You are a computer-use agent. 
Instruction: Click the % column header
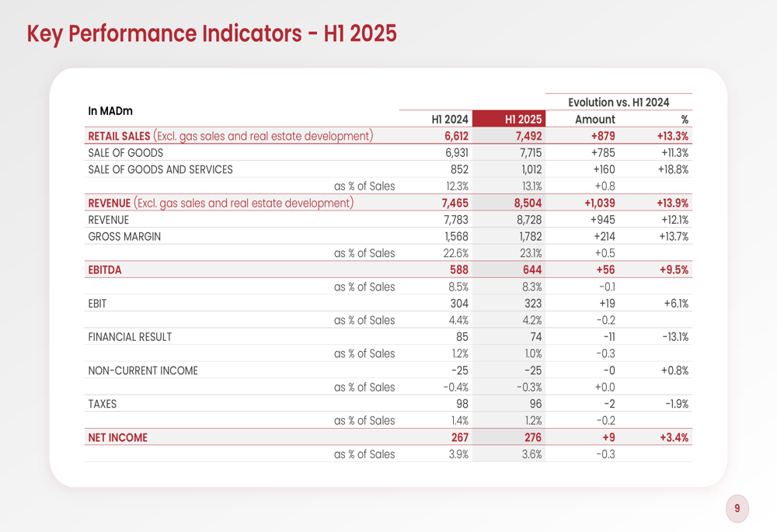click(x=685, y=120)
